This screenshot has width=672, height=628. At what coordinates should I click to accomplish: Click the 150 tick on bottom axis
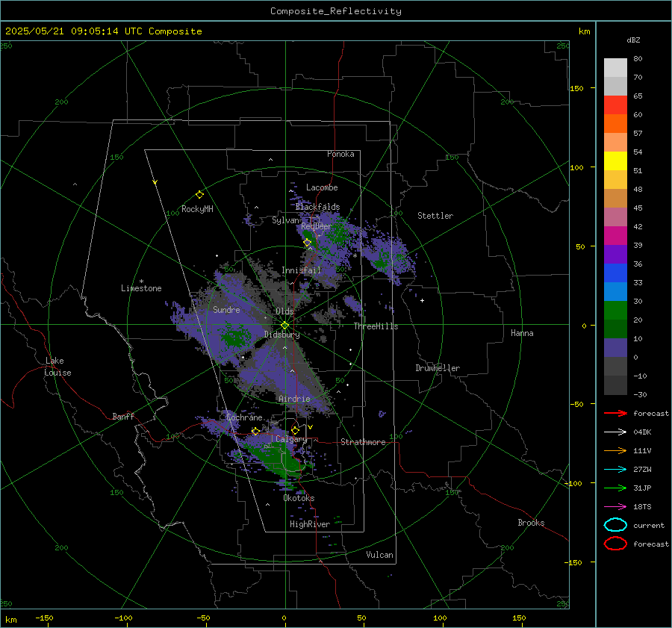coord(519,618)
